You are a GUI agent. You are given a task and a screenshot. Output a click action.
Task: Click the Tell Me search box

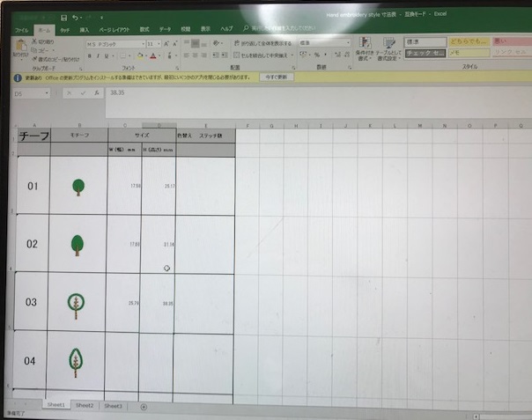click(279, 28)
